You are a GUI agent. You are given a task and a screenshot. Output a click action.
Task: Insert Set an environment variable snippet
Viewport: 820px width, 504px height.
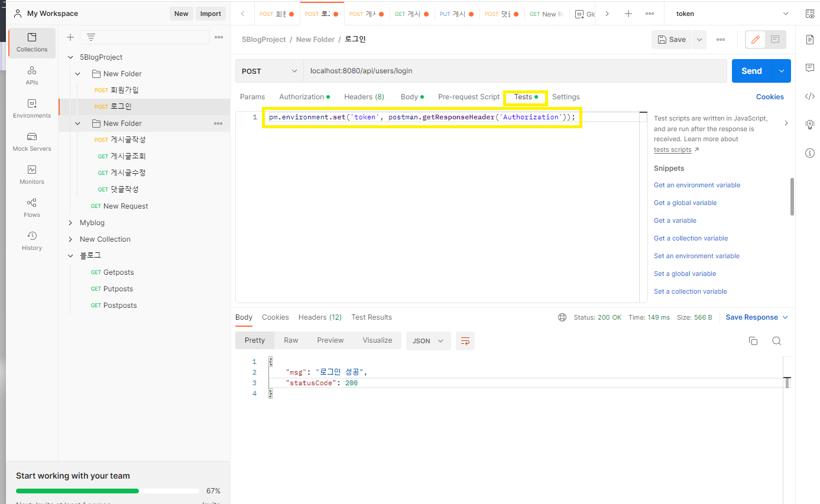coord(696,256)
